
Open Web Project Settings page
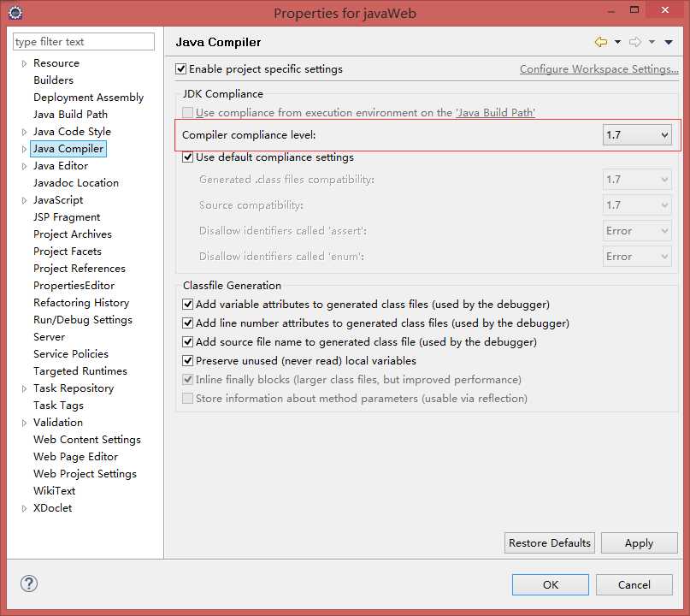tap(85, 474)
